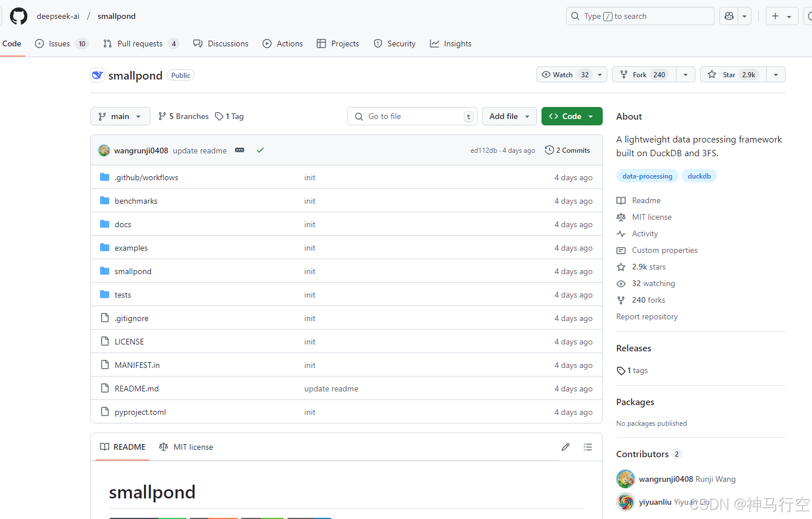The image size is (812, 519).
Task: Open wangrunji0408 contributor avatar
Action: coord(626,479)
